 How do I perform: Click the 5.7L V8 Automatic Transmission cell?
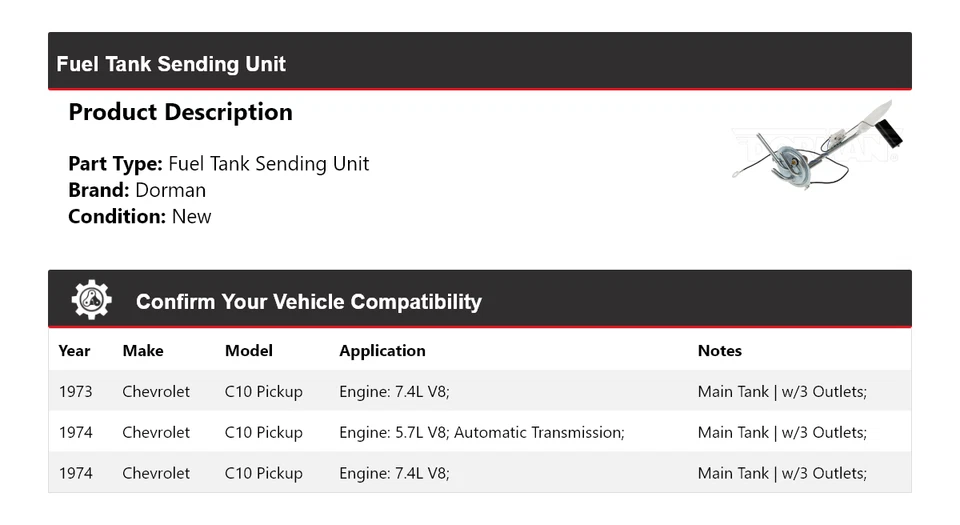click(481, 433)
